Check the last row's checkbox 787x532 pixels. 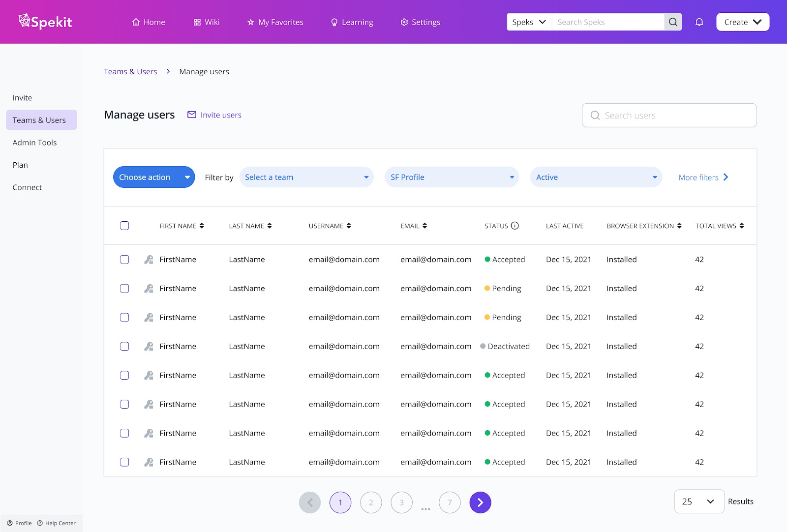pyautogui.click(x=124, y=462)
